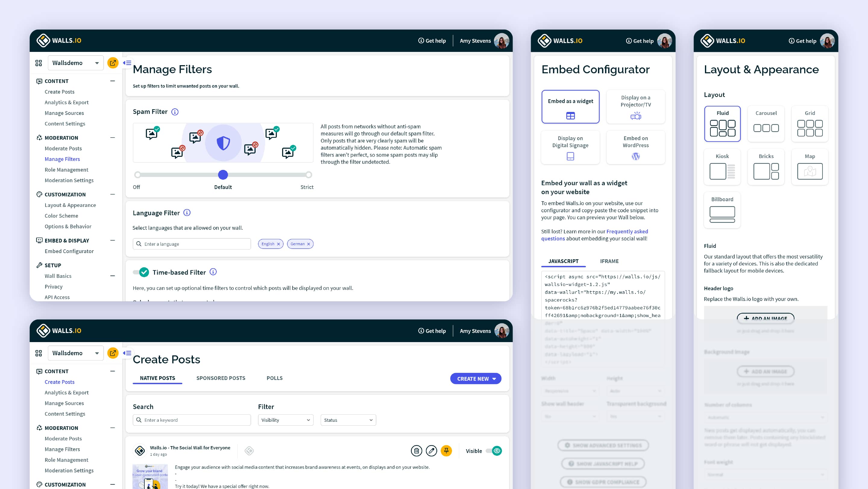The image size is (868, 489).
Task: Open Spam Filter info tooltip
Action: click(175, 112)
